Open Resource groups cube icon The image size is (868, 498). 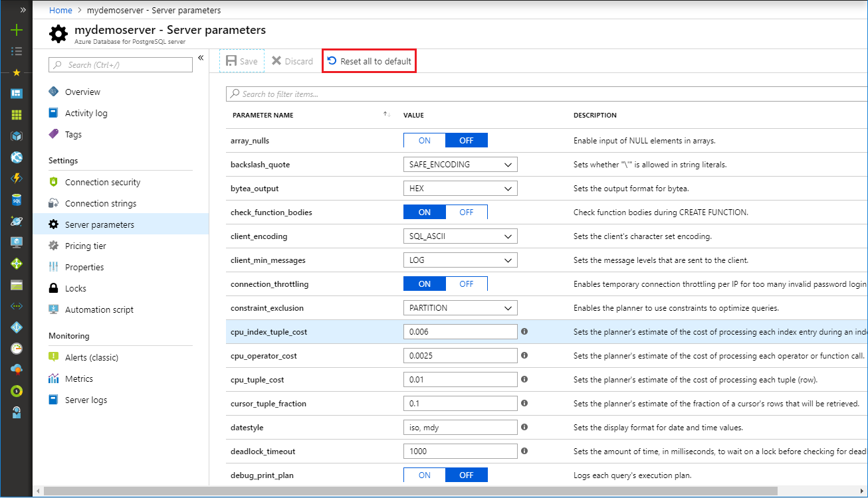[x=17, y=135]
